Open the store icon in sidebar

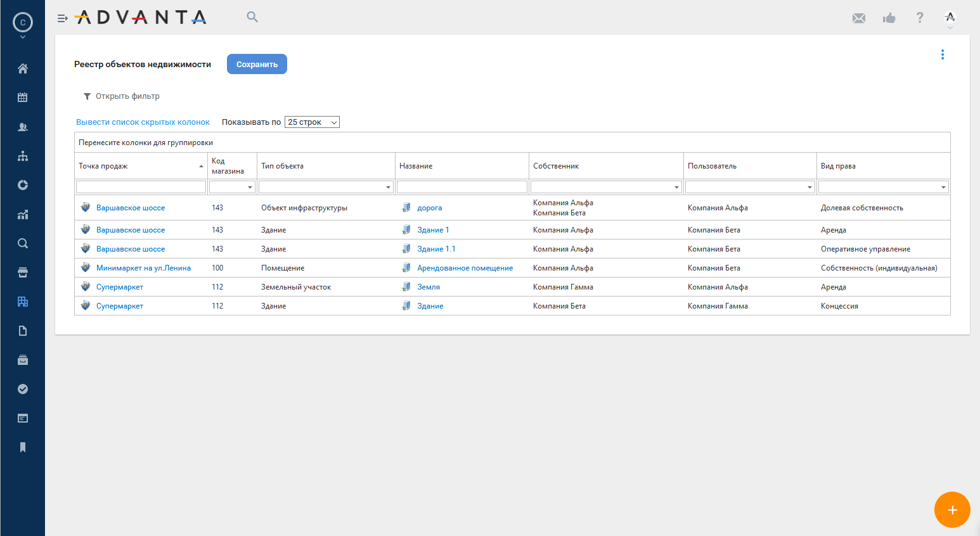[x=23, y=272]
